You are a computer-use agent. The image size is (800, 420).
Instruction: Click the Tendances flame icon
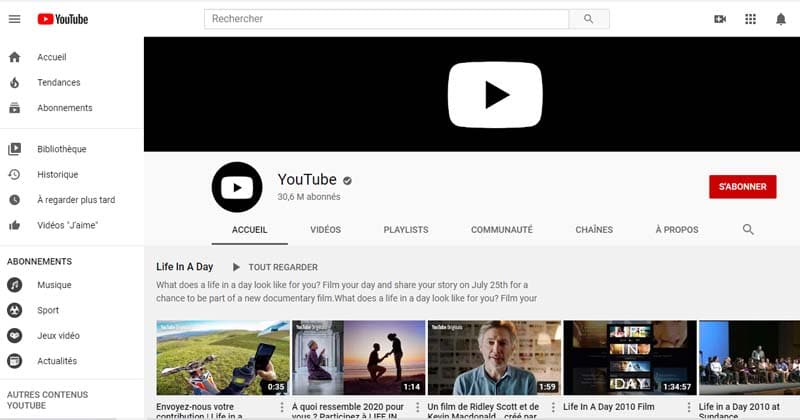pos(15,83)
